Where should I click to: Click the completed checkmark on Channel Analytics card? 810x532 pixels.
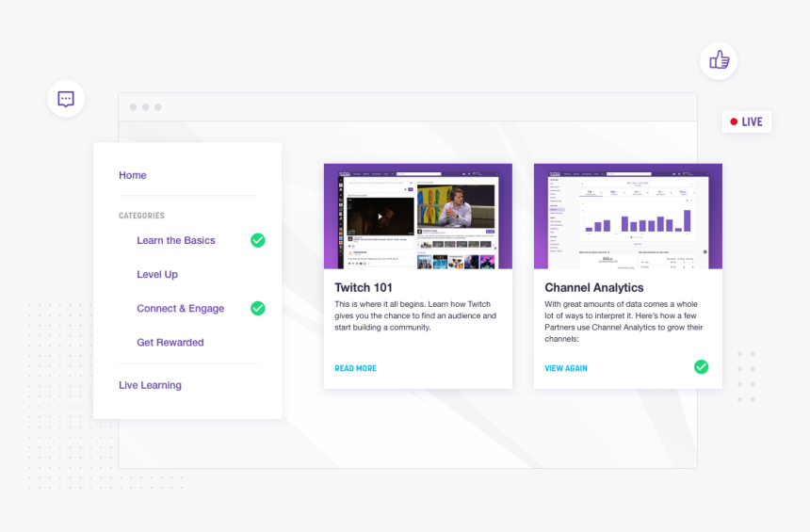(x=701, y=366)
